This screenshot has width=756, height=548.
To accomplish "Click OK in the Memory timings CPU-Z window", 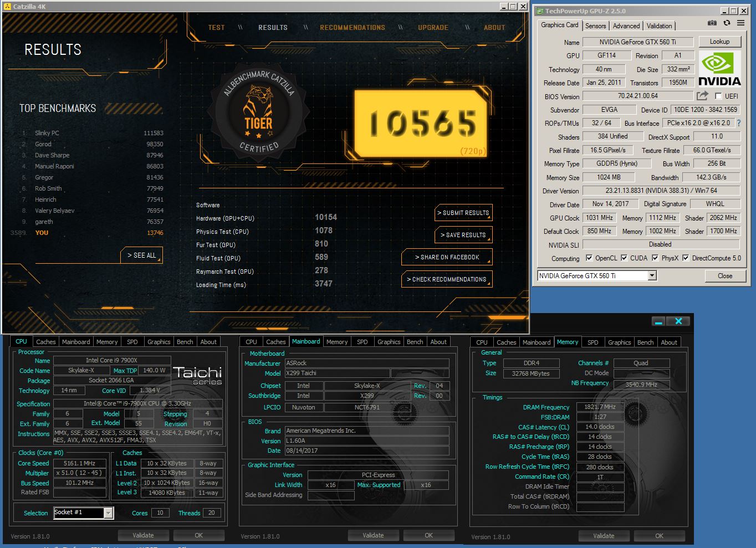I will (659, 536).
